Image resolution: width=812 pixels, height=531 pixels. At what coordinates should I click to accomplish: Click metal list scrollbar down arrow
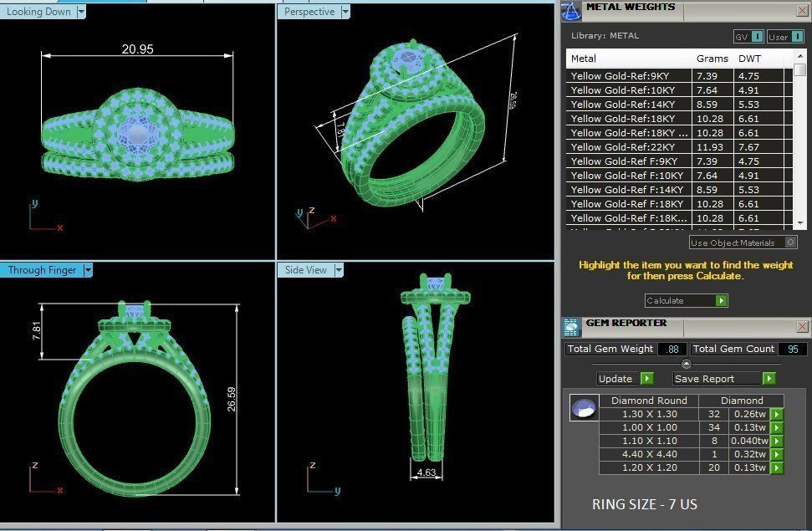coord(800,223)
